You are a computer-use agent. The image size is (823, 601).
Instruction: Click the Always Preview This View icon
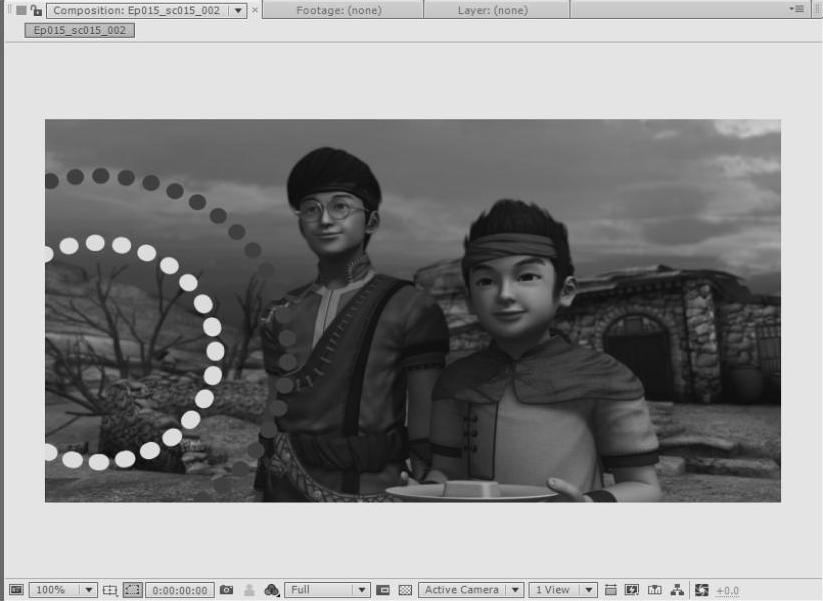point(16,590)
